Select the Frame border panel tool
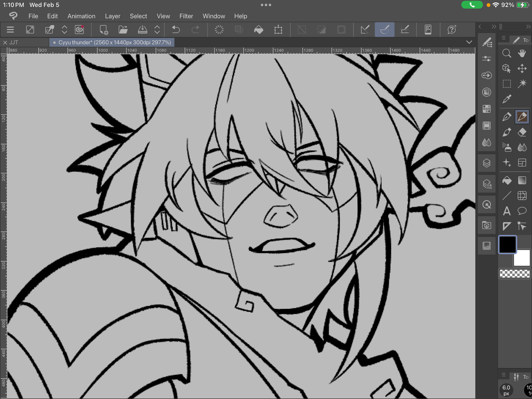 tap(522, 163)
